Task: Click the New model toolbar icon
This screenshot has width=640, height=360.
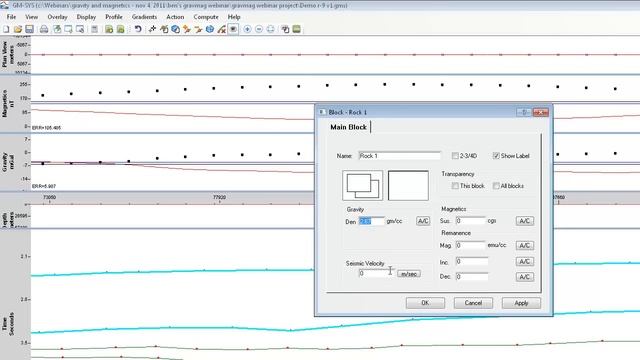Action: (6, 29)
